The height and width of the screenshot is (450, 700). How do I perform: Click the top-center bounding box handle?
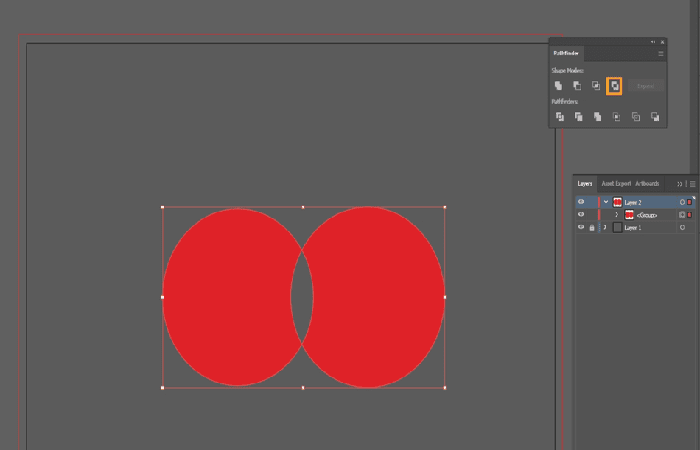303,207
